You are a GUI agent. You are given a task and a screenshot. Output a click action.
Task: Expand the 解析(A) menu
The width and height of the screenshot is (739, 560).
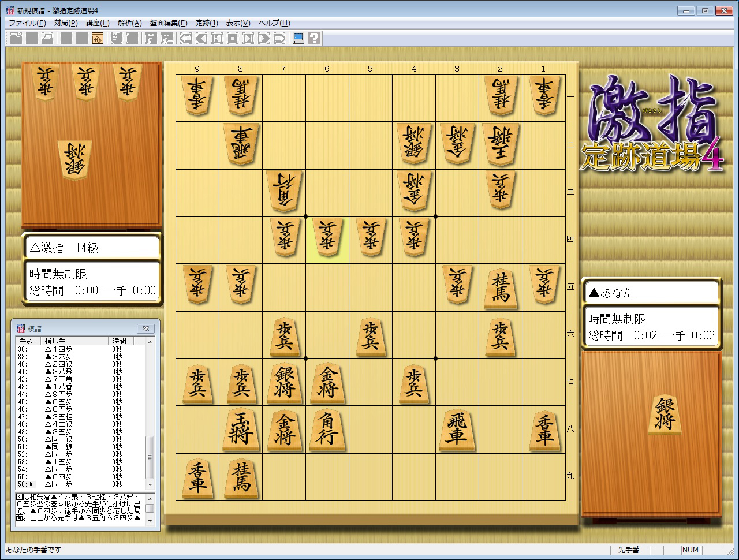(x=129, y=23)
